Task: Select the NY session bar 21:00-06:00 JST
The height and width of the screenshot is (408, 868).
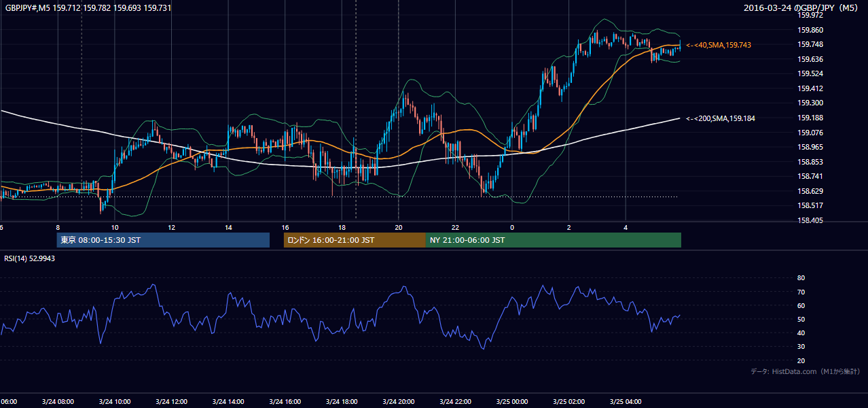Action: click(x=554, y=240)
